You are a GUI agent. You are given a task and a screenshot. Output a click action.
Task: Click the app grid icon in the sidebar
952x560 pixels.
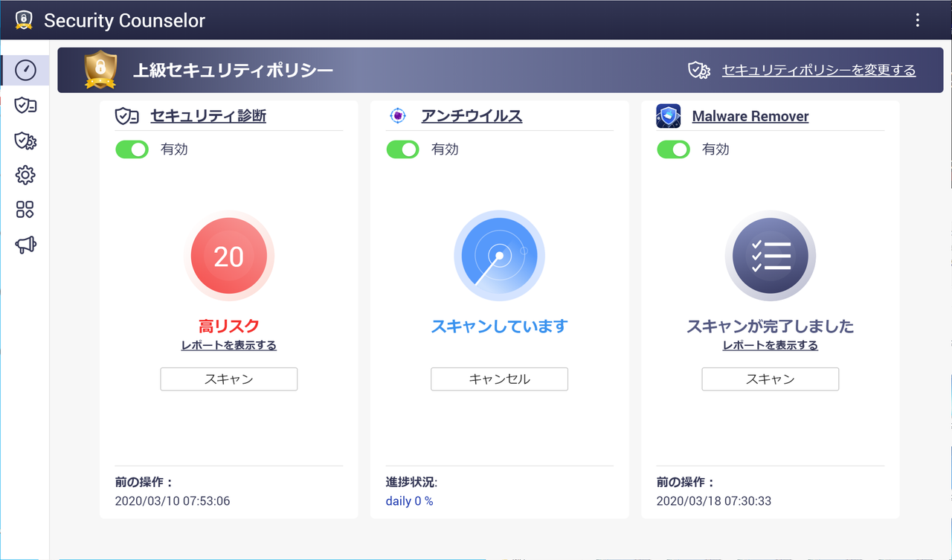point(25,210)
